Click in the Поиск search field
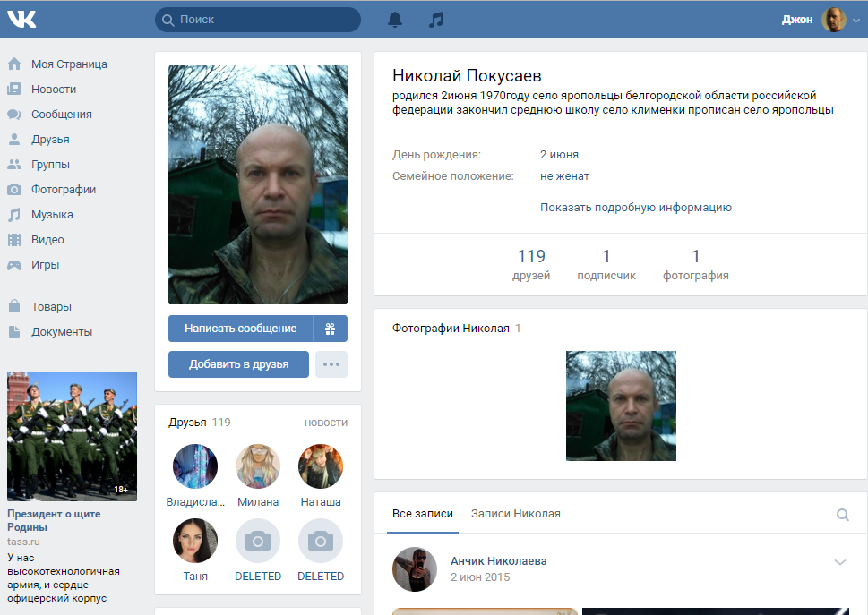The width and height of the screenshot is (868, 615). tap(260, 20)
